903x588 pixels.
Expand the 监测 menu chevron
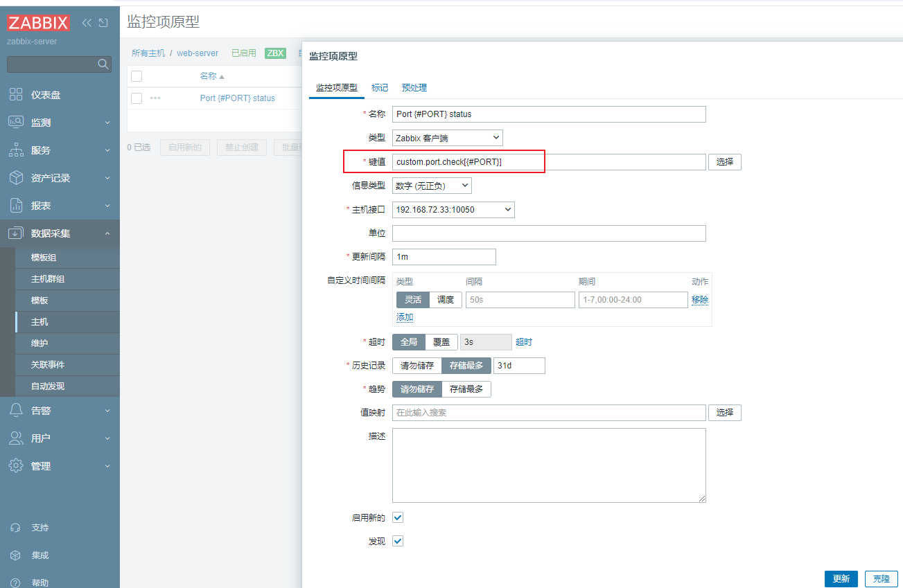click(x=107, y=123)
